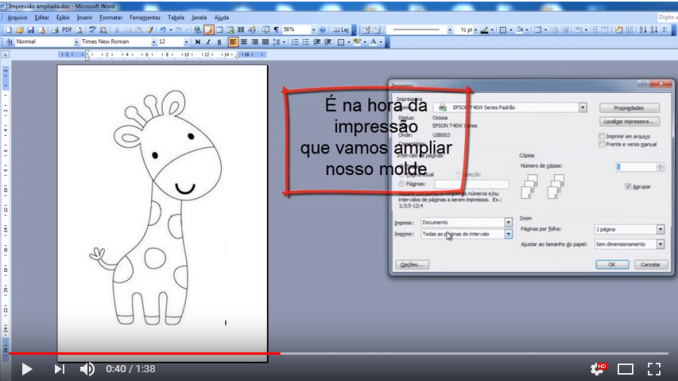Click the Columns icon
678x381 pixels.
[241, 30]
